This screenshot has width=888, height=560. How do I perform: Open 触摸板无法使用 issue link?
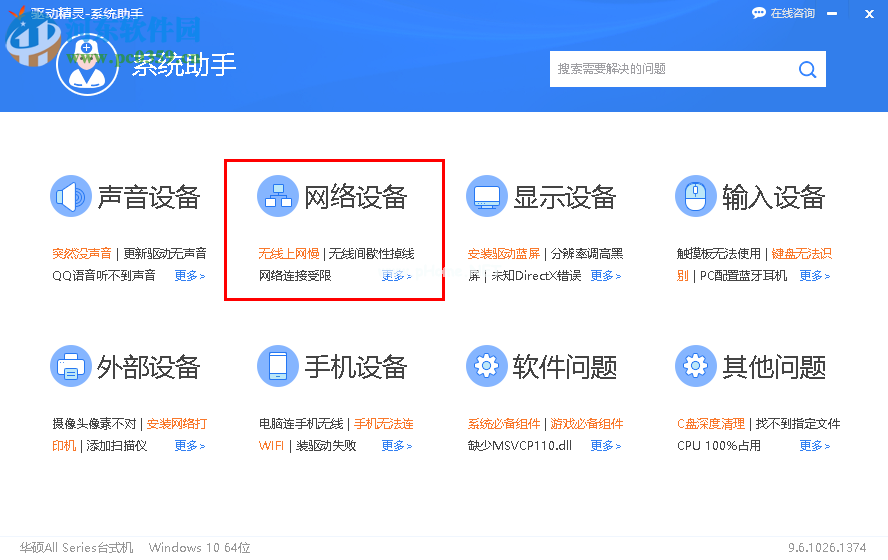click(719, 254)
